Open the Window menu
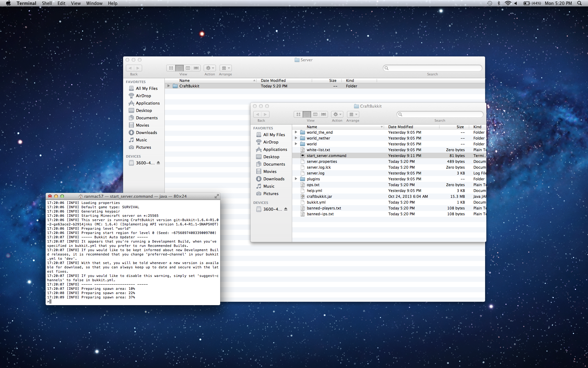Image resolution: width=588 pixels, height=368 pixels. (94, 3)
